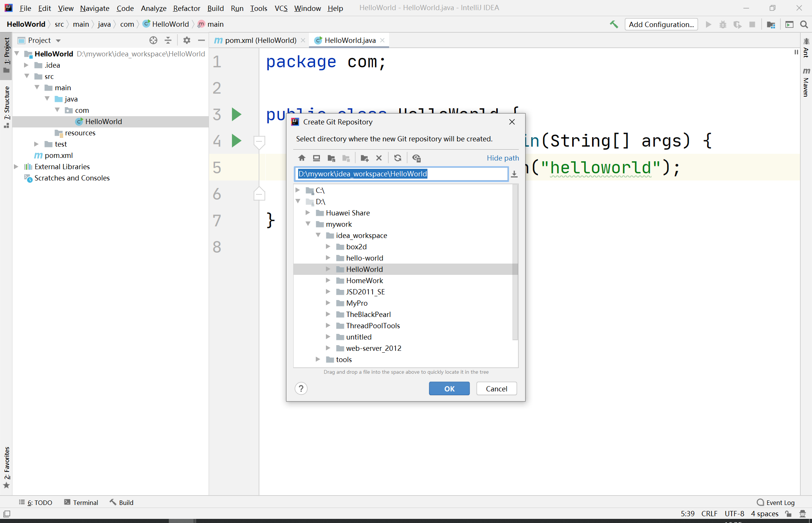Image resolution: width=812 pixels, height=523 pixels.
Task: Click the Desktop Directory icon in the dialog
Action: tap(317, 158)
